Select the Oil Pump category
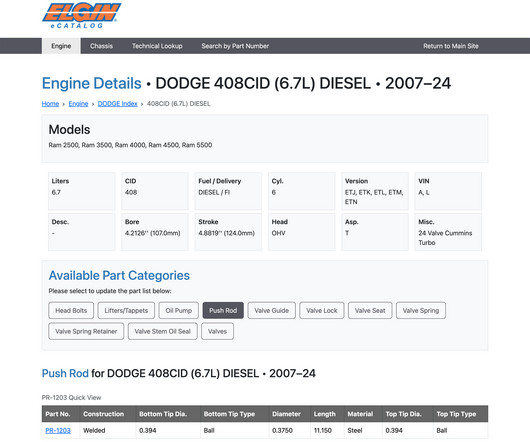The width and height of the screenshot is (530, 442). (178, 310)
